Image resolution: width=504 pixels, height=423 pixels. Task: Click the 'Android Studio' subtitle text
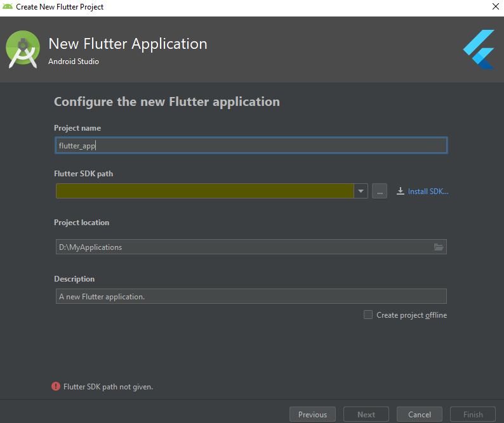[74, 62]
